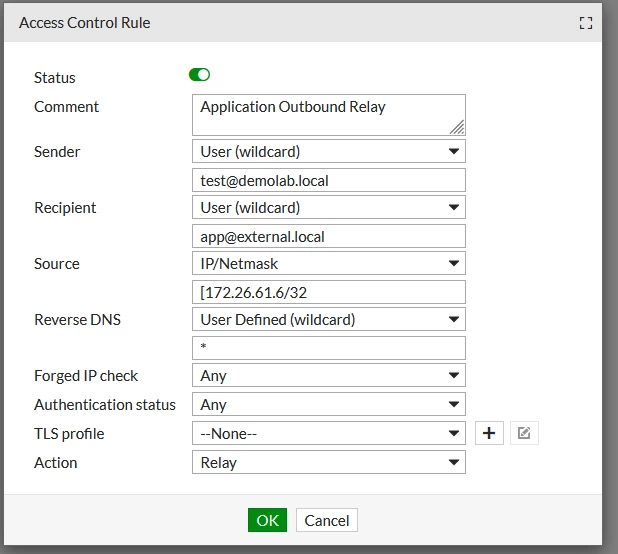Focus the sender address field test@demolab.local
The height and width of the screenshot is (554, 618).
click(x=329, y=180)
